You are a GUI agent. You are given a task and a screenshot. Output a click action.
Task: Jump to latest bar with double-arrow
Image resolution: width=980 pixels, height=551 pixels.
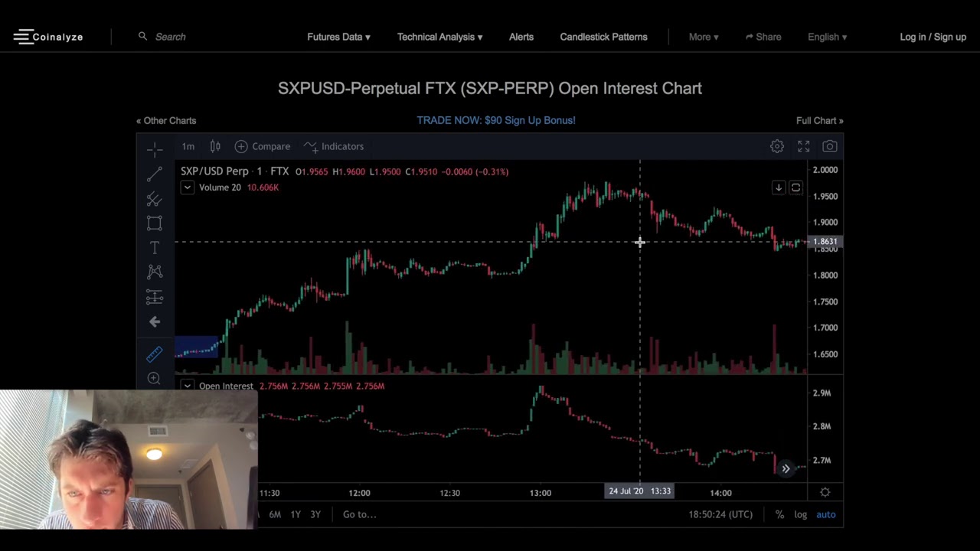click(x=786, y=468)
